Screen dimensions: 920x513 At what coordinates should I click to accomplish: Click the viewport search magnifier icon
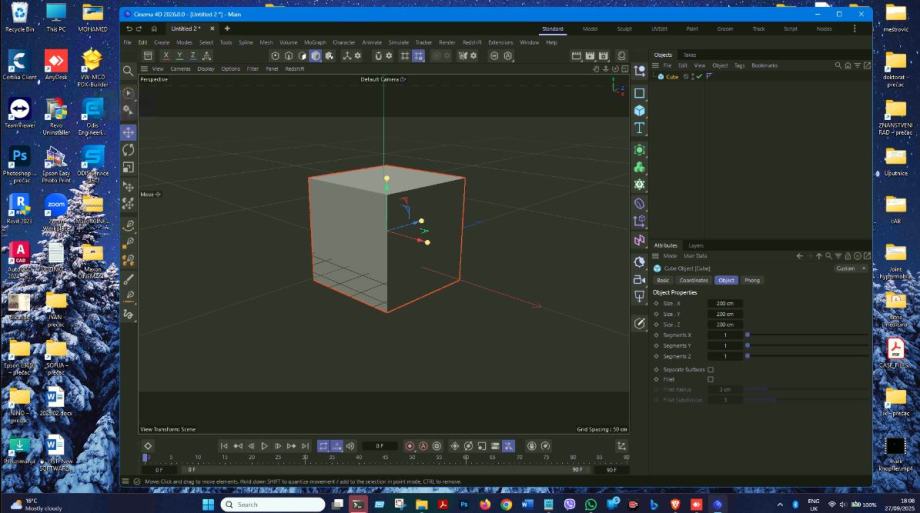[x=128, y=71]
